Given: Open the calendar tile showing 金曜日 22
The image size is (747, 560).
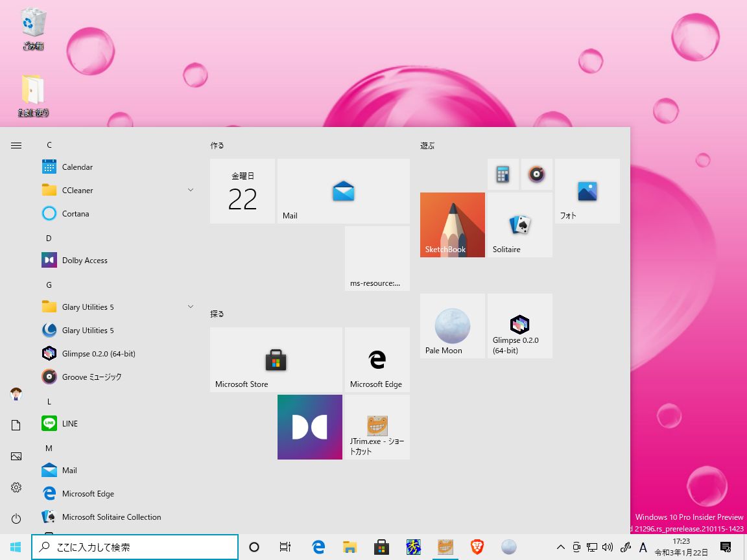Looking at the screenshot, I should [x=243, y=191].
